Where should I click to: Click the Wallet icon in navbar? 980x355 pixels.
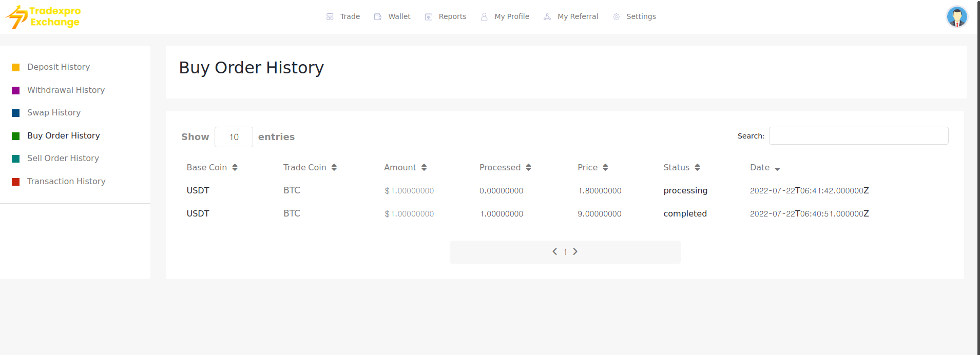click(378, 17)
